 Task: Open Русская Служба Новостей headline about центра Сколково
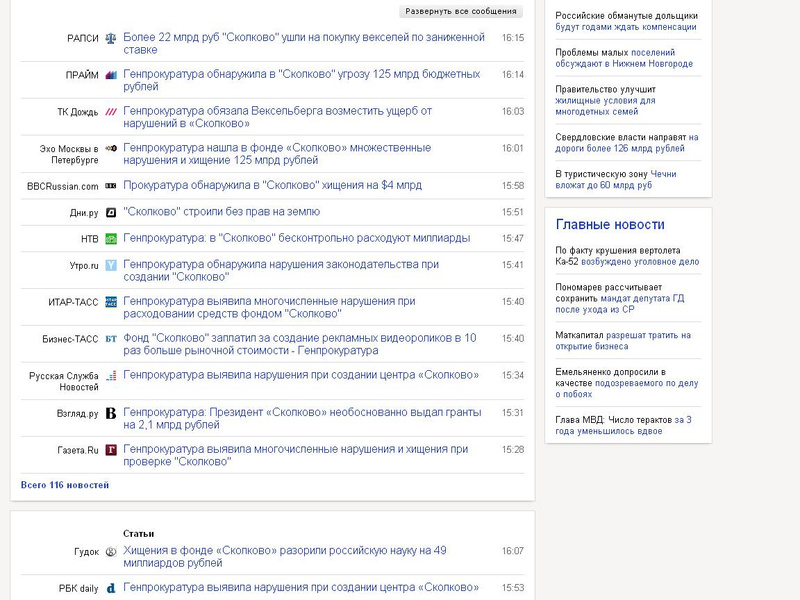click(x=301, y=375)
